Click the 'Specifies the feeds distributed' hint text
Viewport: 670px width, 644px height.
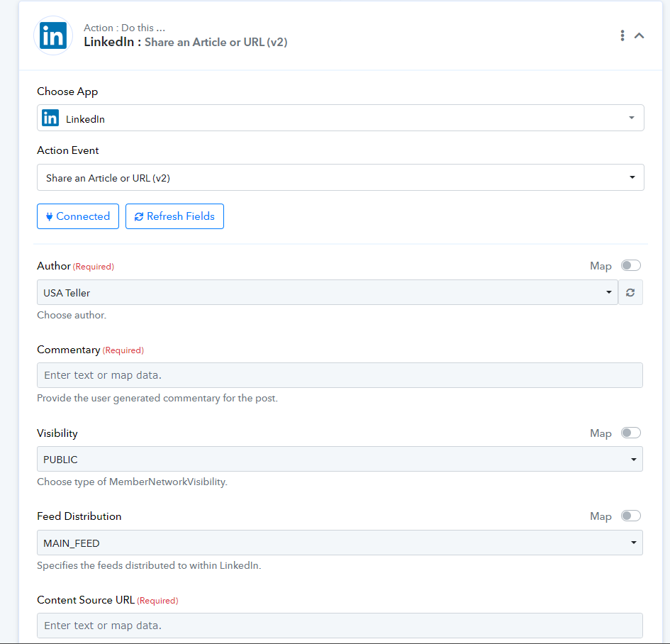click(149, 565)
